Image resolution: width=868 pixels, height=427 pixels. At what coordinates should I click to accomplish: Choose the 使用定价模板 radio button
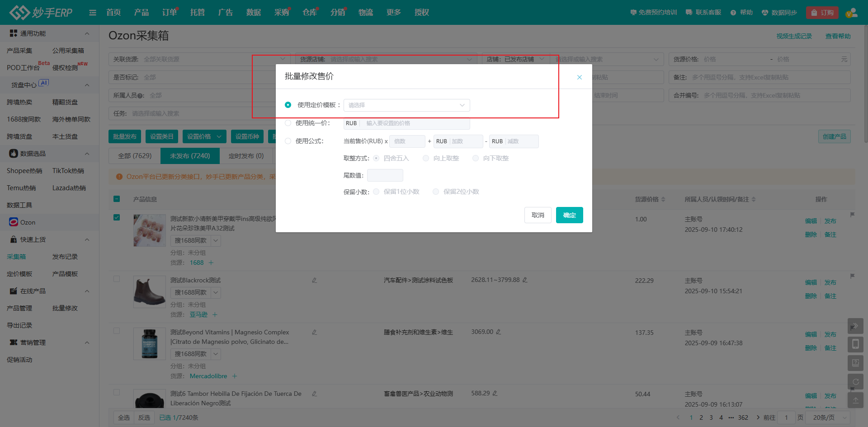tap(288, 105)
